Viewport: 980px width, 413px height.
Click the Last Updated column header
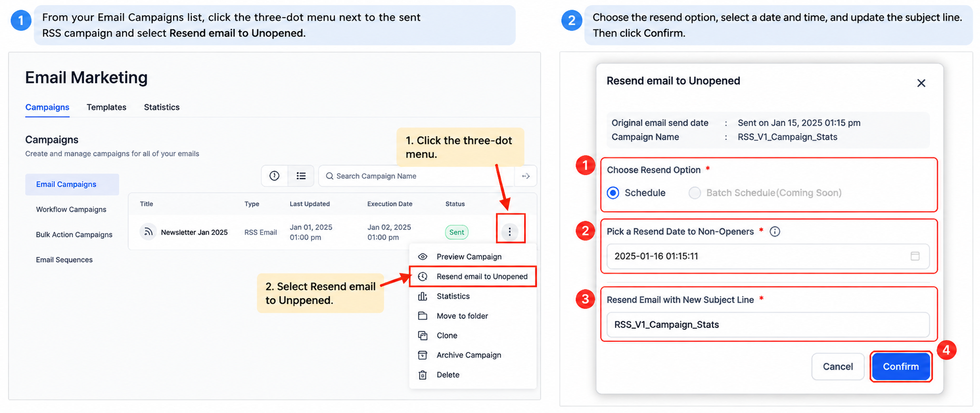click(309, 204)
